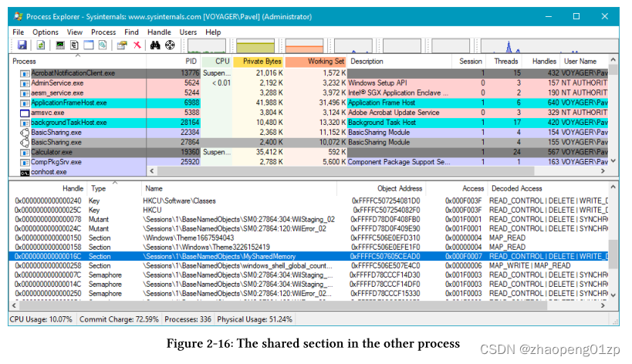Select the HKCU\Software\Classes key handle
The height and width of the screenshot is (364, 632).
(309, 201)
